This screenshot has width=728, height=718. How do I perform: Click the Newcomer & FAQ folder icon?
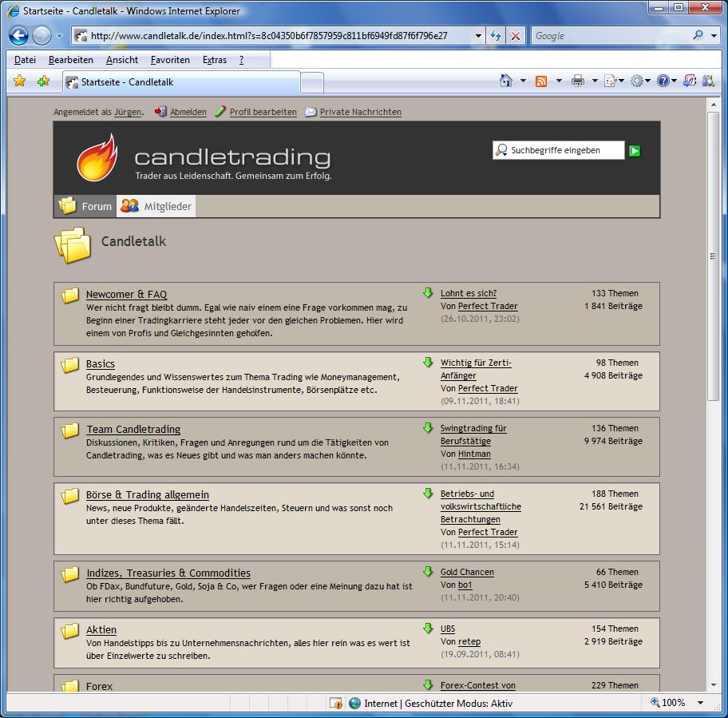(70, 295)
